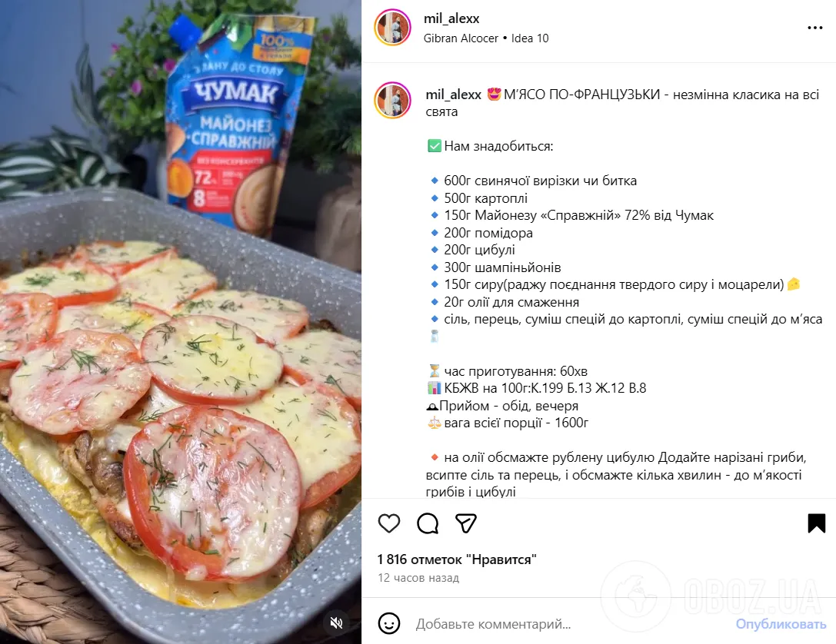Open the mil_alexx username in caption
Image resolution: width=836 pixels, height=644 pixels.
tap(453, 95)
